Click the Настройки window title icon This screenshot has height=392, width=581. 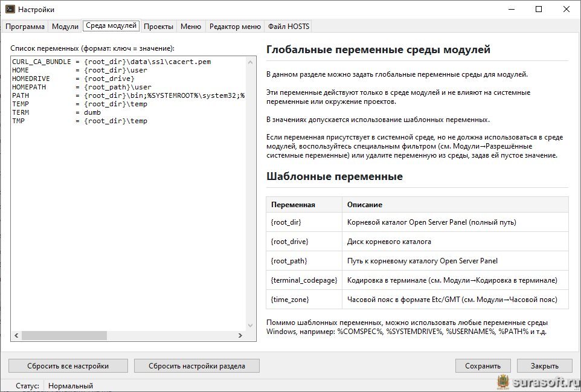tap(10, 9)
